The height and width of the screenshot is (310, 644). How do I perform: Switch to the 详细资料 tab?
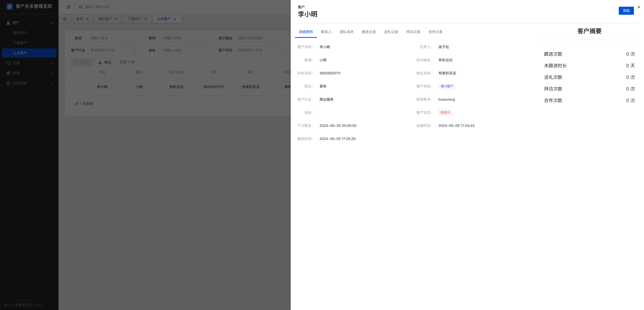pos(306,32)
